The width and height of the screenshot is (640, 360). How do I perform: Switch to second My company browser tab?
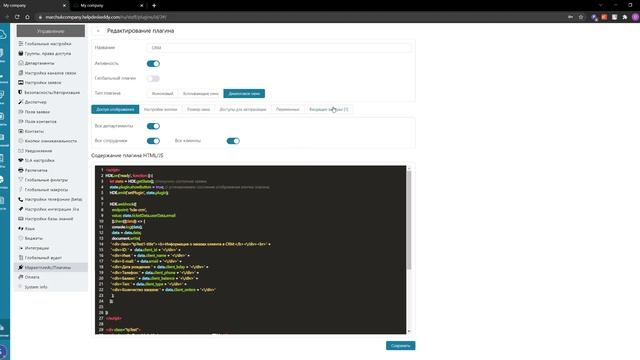click(108, 6)
